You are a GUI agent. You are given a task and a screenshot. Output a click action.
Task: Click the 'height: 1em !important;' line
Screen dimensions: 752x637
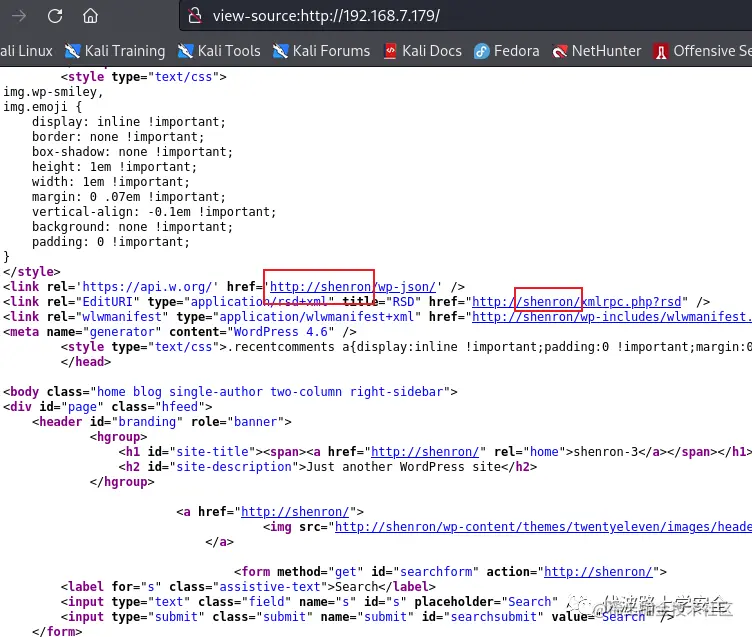click(115, 167)
